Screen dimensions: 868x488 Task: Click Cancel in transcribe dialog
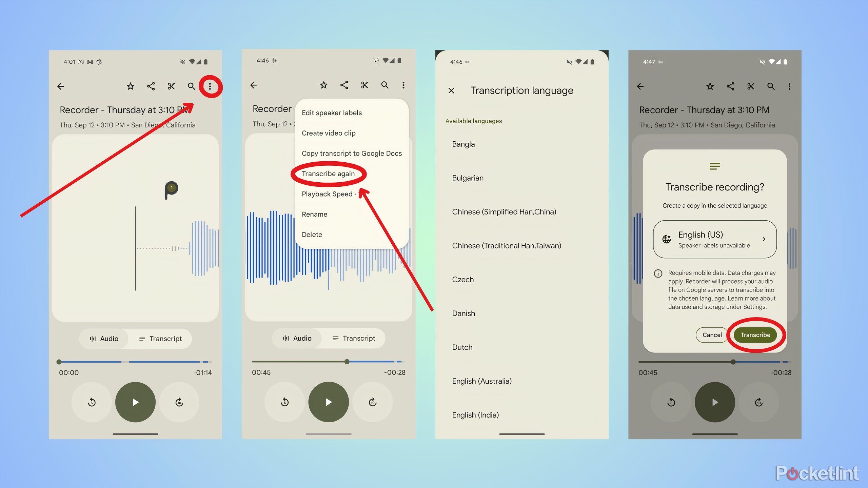coord(711,334)
